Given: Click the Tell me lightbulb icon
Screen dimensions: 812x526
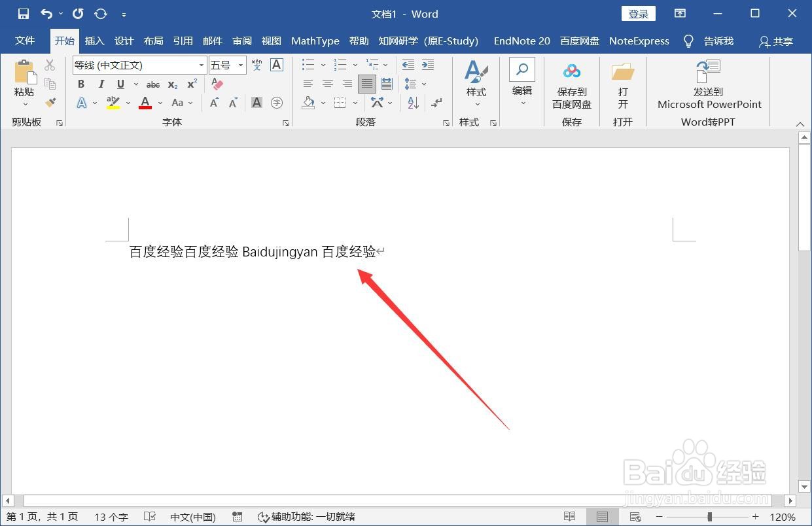Looking at the screenshot, I should coord(688,41).
